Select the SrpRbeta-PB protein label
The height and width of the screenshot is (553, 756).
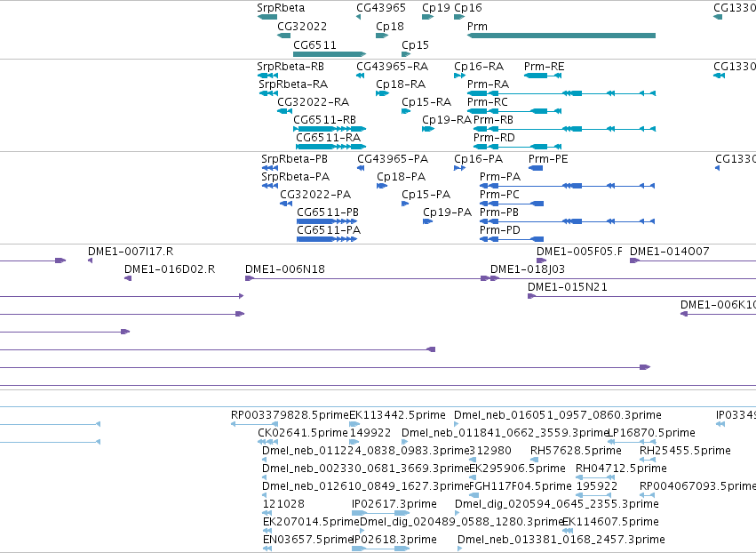(294, 159)
